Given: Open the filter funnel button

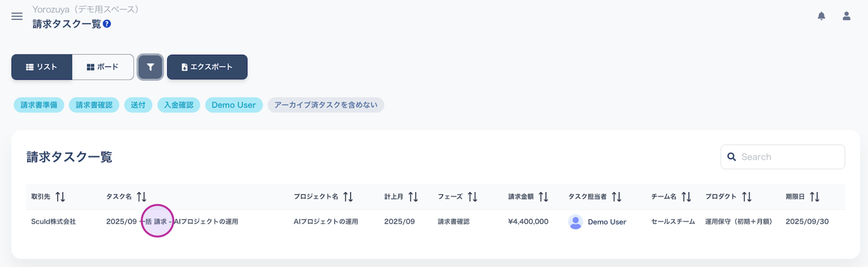Looking at the screenshot, I should click(151, 67).
